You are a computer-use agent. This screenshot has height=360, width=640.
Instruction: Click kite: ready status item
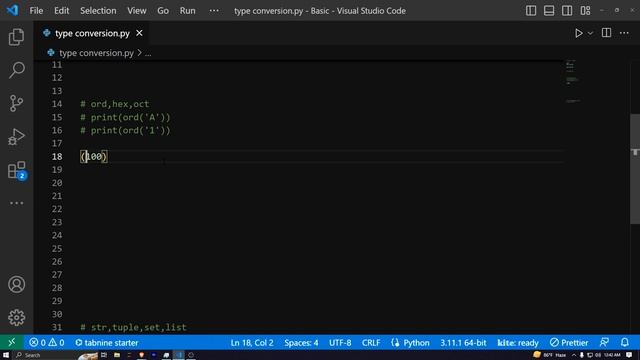518,342
